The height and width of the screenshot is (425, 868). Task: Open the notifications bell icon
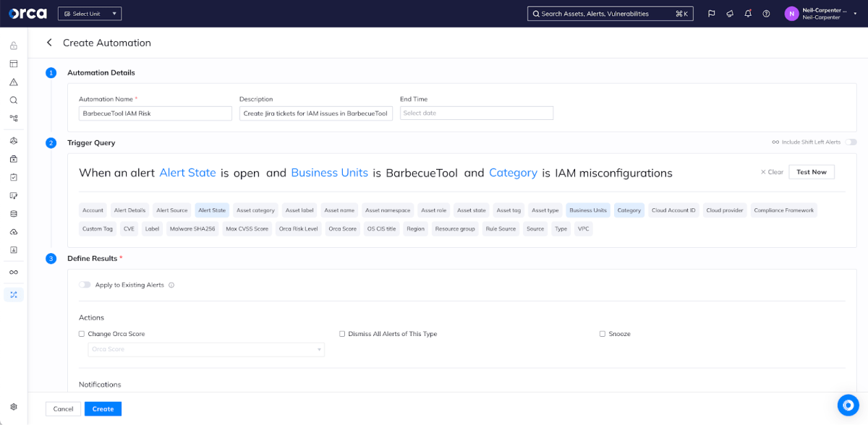pos(748,13)
